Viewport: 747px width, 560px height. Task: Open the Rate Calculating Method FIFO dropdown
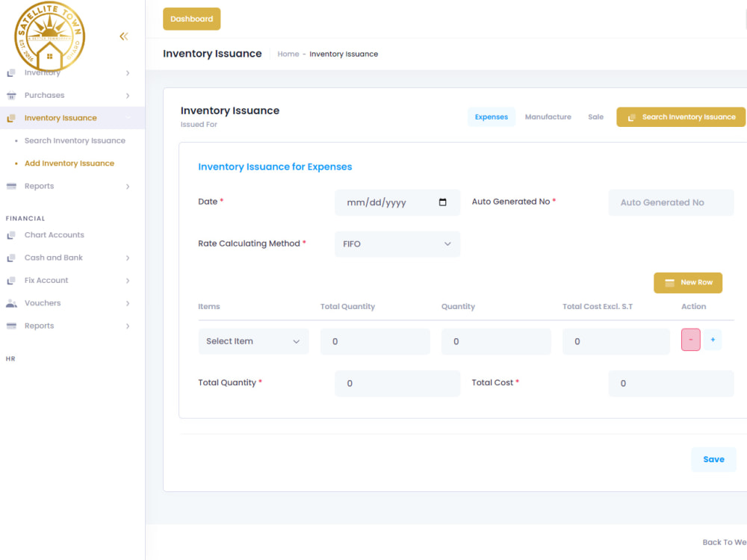(x=397, y=244)
